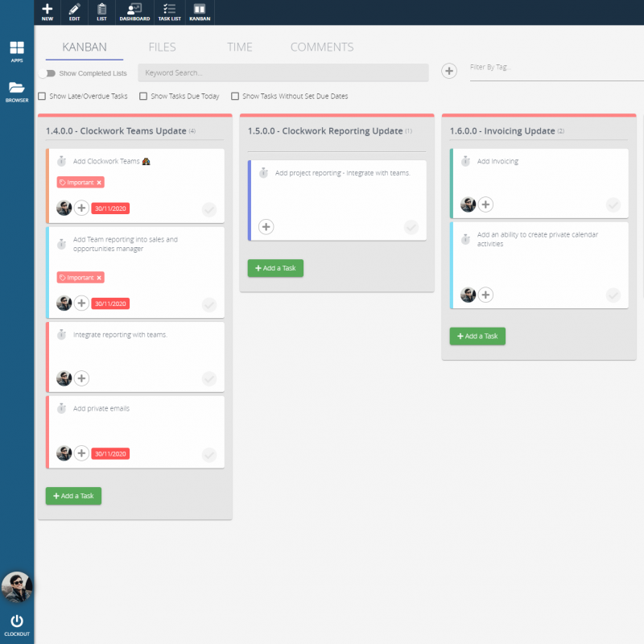Remove Important tag from Add Team reporting task
Viewport: 644px width, 644px height.
coord(99,278)
